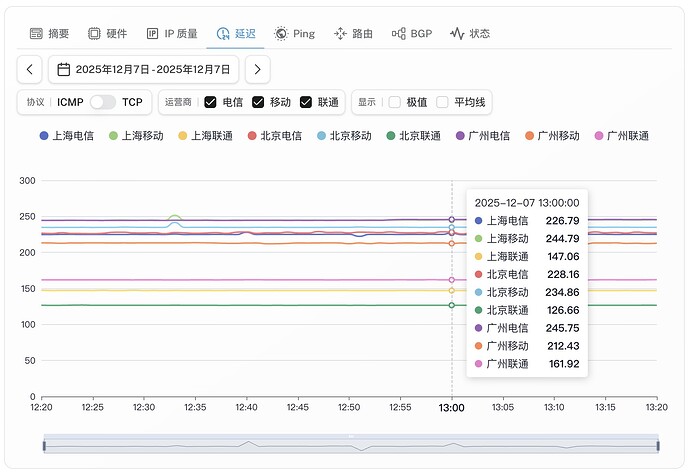Open the BGP tab

point(412,33)
